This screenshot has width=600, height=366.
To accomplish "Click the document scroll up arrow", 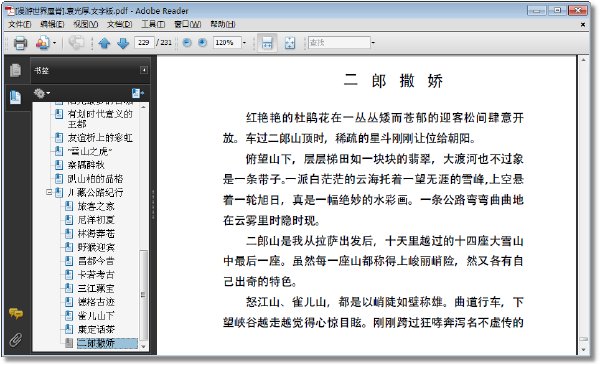I will click(x=583, y=60).
